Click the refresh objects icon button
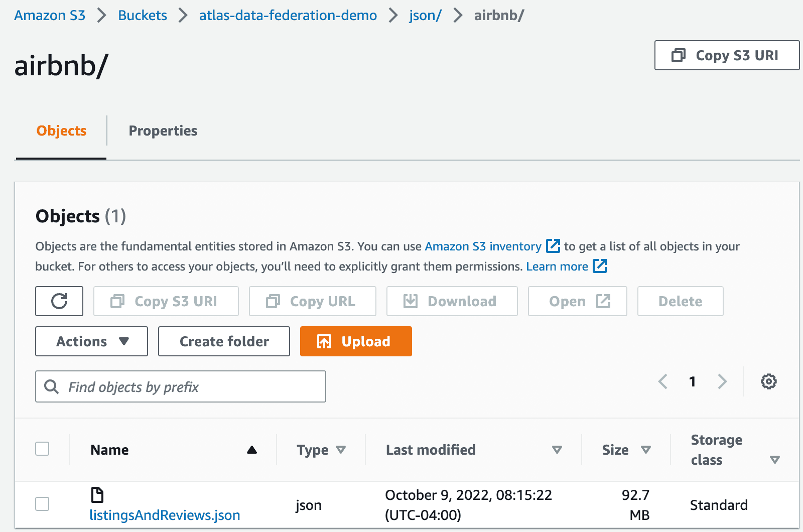The height and width of the screenshot is (532, 803). [59, 301]
